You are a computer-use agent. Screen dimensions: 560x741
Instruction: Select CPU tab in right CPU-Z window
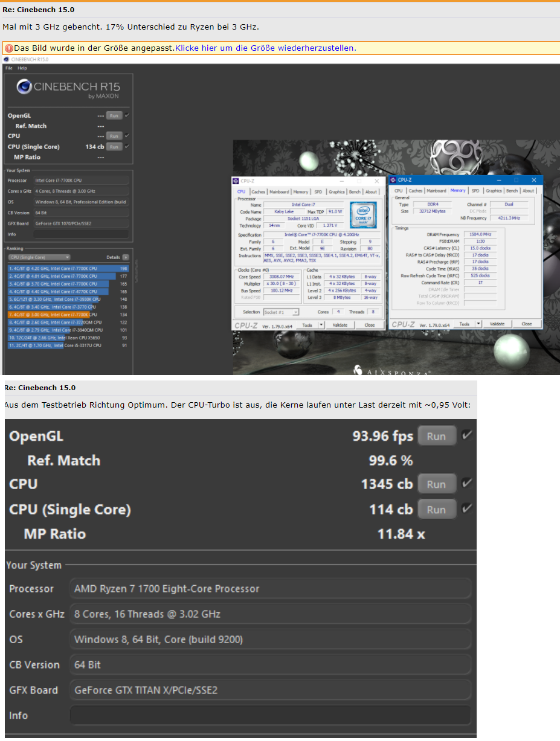399,191
